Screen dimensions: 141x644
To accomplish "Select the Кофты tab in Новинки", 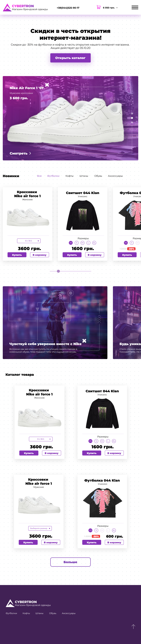I will tap(70, 176).
